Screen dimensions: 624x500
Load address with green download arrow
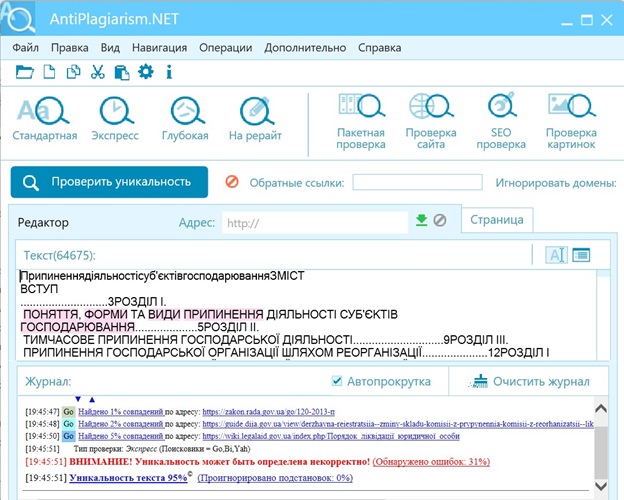click(x=421, y=220)
